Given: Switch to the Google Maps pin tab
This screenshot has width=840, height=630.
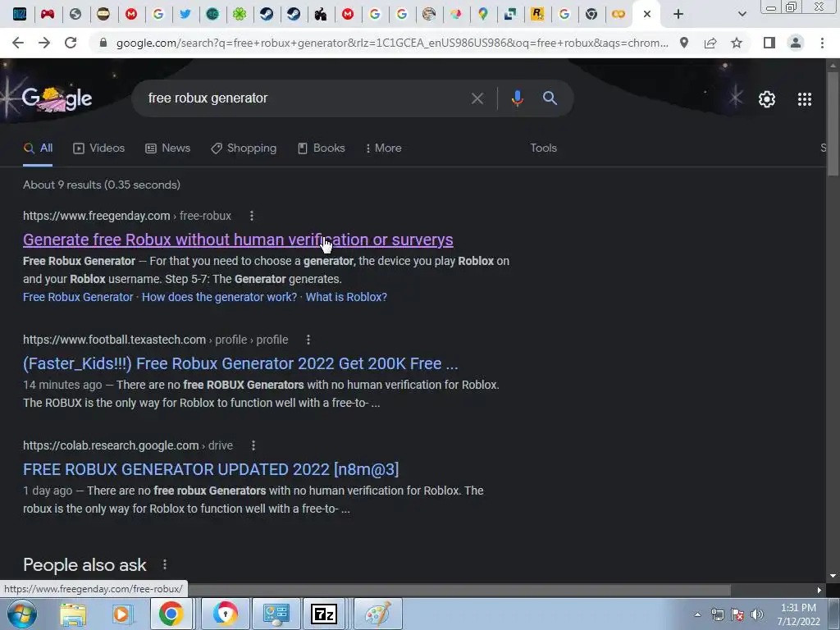Looking at the screenshot, I should tap(483, 14).
